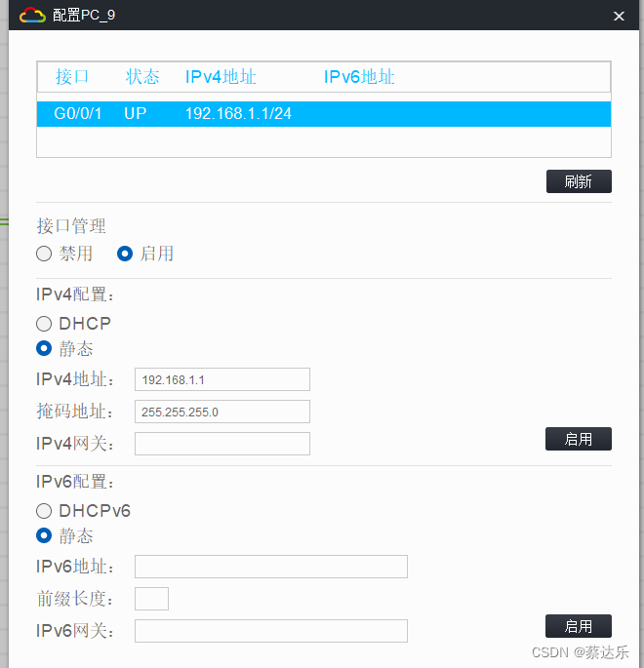Click the 接口 column header
This screenshot has width=644, height=668.
click(72, 77)
